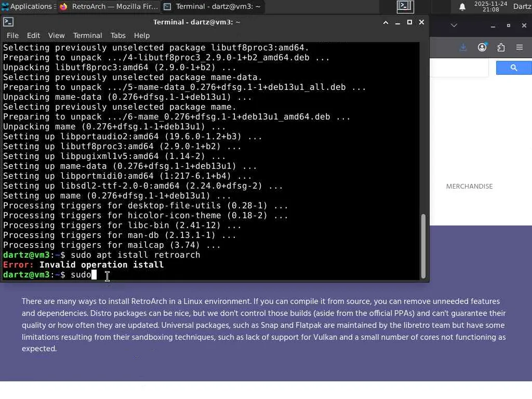Close the terminal window
Screen dimensions: 532x399
421,22
